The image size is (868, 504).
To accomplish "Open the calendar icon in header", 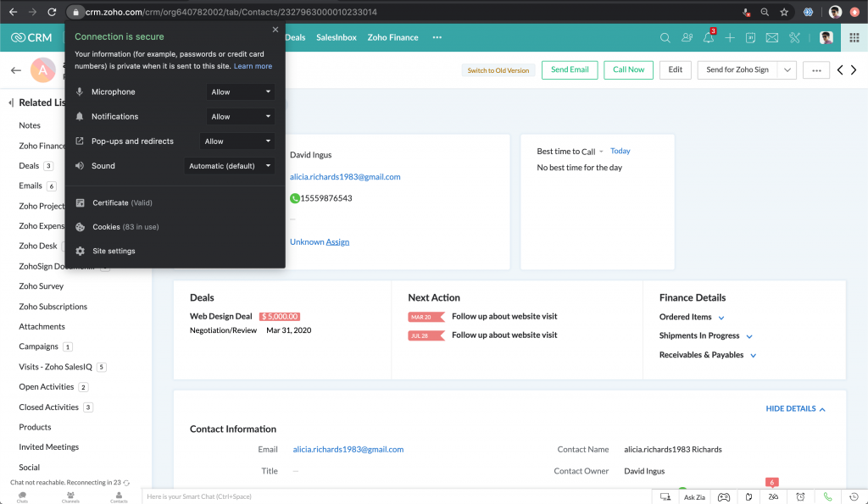I will pyautogui.click(x=750, y=38).
